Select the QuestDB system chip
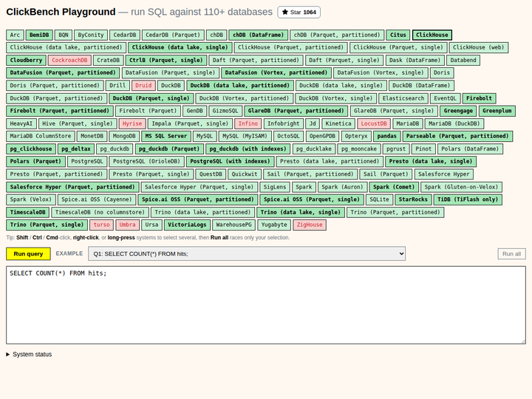The width and height of the screenshot is (532, 399). (x=211, y=174)
